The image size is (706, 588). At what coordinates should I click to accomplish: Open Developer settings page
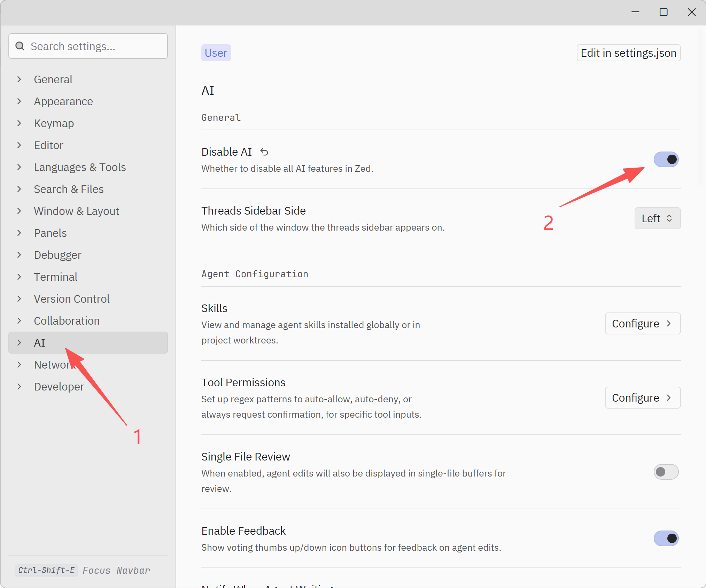coord(88,387)
